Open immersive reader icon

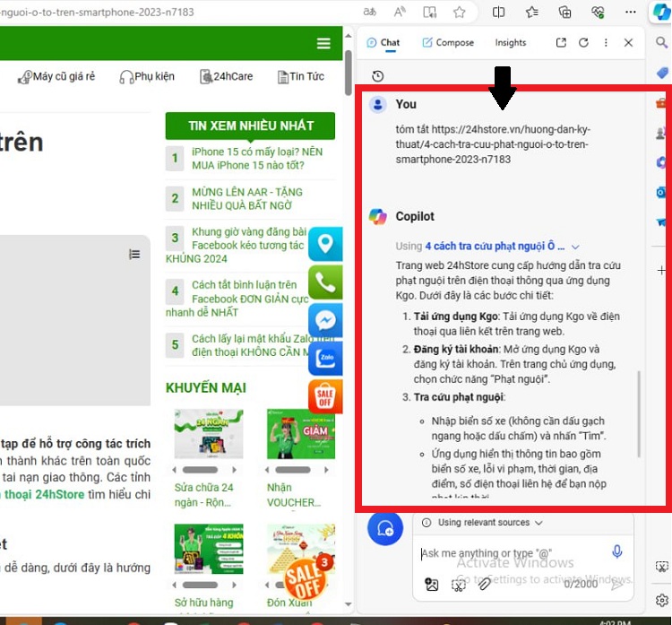pyautogui.click(x=429, y=12)
